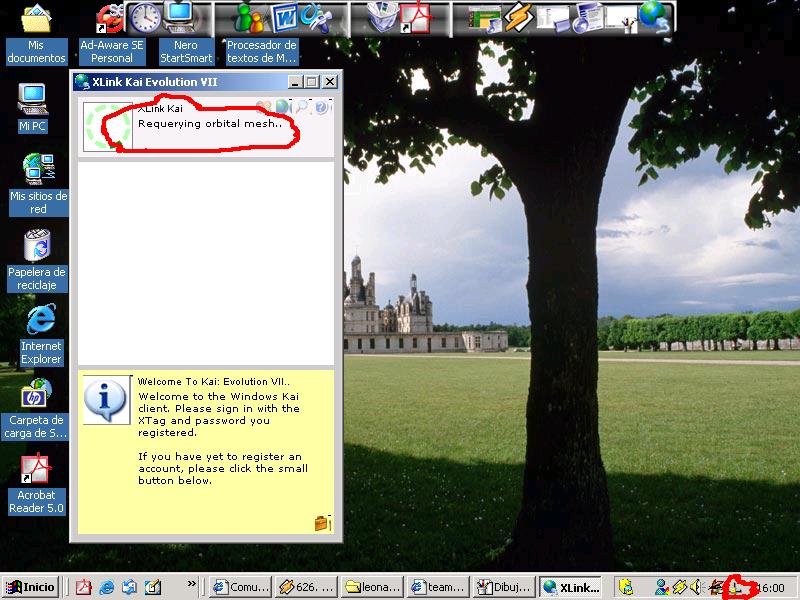Switch to 626. ... taskbar window
Screen dimensions: 800x600
(306, 587)
